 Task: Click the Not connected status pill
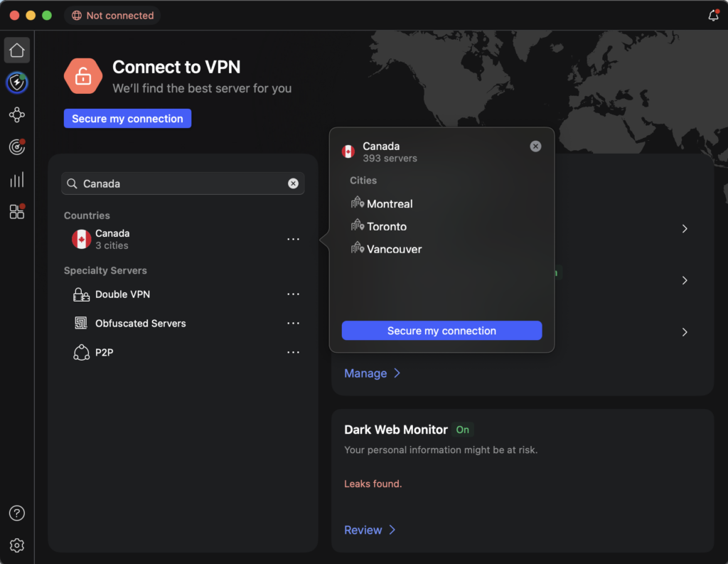(x=112, y=16)
